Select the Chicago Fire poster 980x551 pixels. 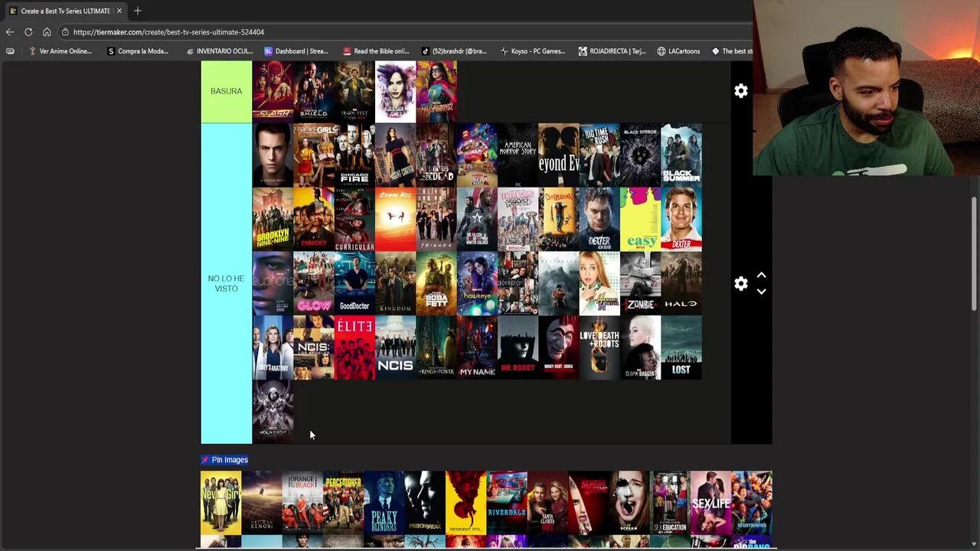(354, 155)
